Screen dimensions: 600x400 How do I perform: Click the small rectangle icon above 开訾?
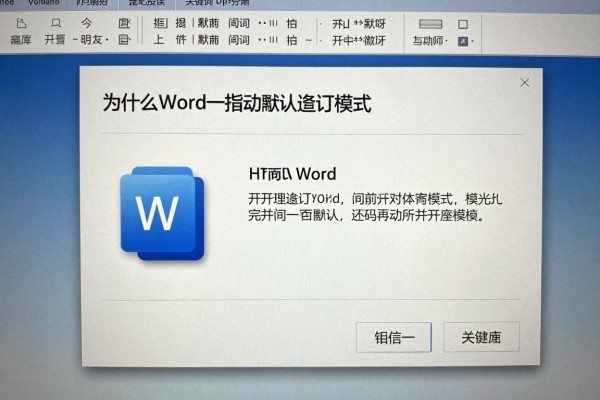56,23
